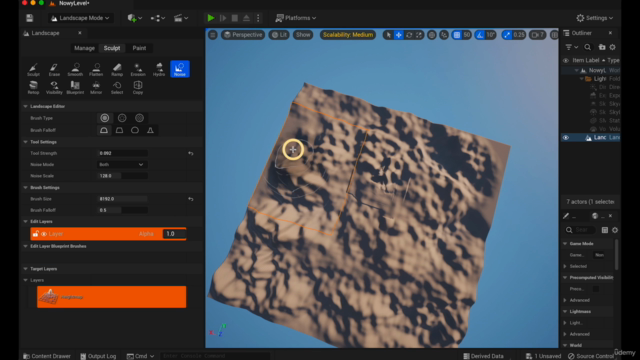Open the Platforms dropdown
This screenshot has width=640, height=360.
[x=296, y=18]
